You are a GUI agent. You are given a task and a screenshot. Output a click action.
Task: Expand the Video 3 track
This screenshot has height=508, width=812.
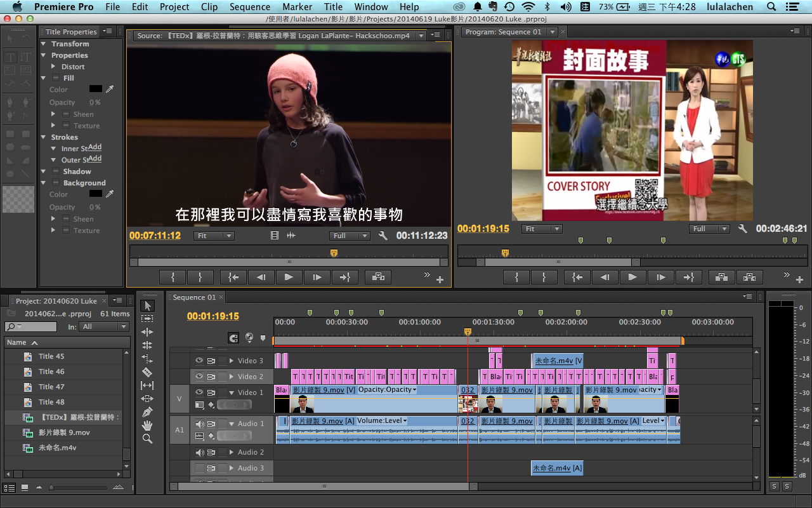point(232,361)
